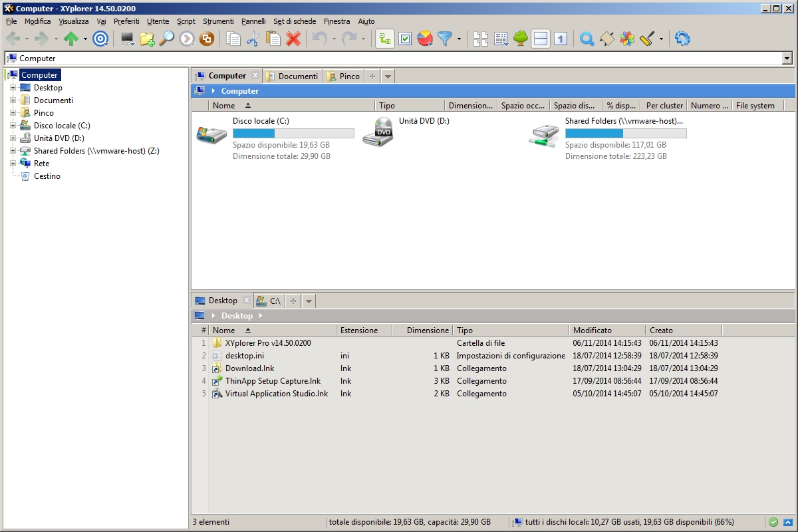Open the details grid view icon
This screenshot has width=798, height=532.
tap(501, 39)
